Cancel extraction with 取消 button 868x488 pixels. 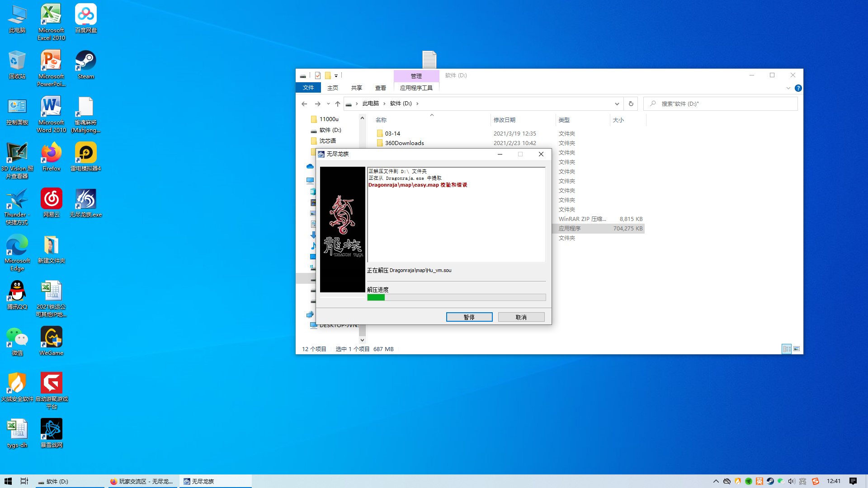521,317
